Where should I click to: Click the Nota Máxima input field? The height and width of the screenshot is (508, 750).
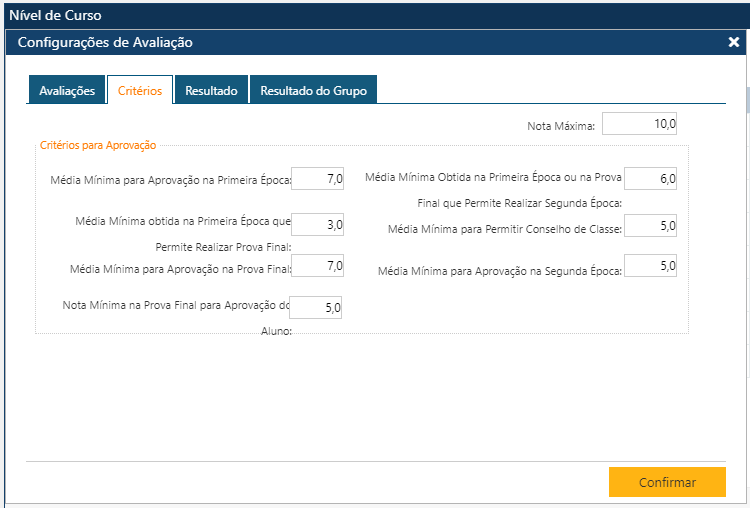coord(640,125)
